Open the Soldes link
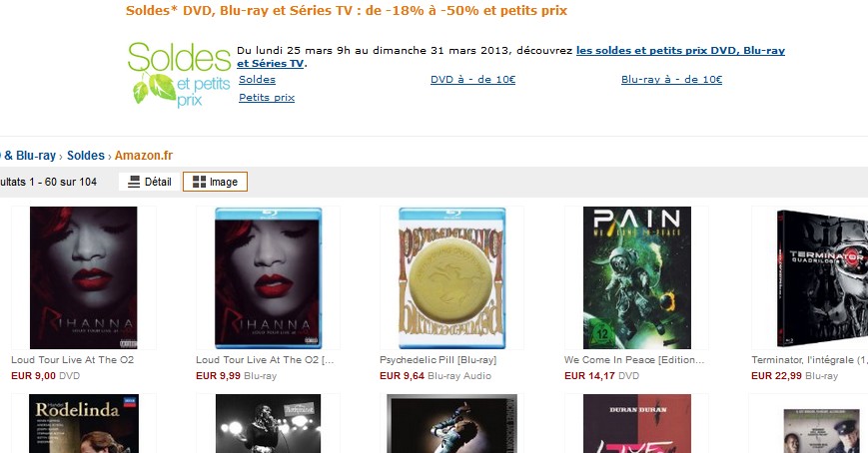868x453 pixels. (257, 79)
